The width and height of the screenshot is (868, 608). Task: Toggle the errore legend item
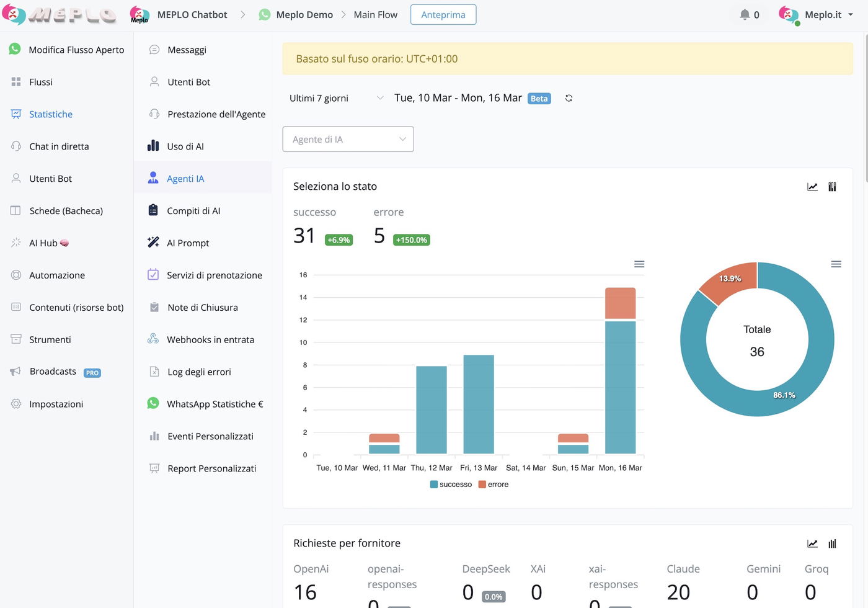pos(494,485)
